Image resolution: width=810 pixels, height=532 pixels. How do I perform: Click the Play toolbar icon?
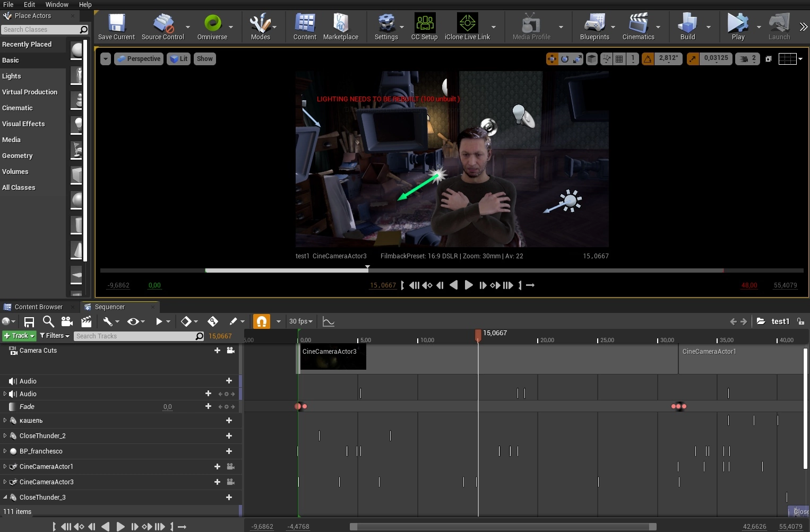point(738,27)
